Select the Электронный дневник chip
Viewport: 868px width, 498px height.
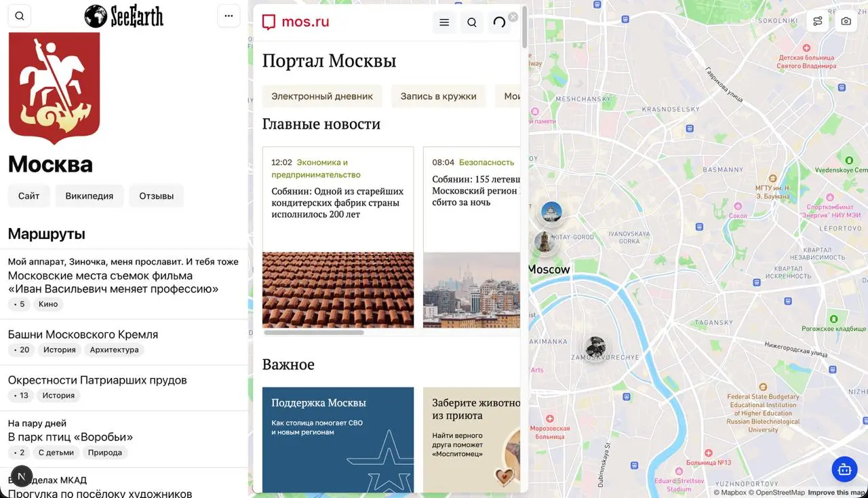click(x=322, y=96)
